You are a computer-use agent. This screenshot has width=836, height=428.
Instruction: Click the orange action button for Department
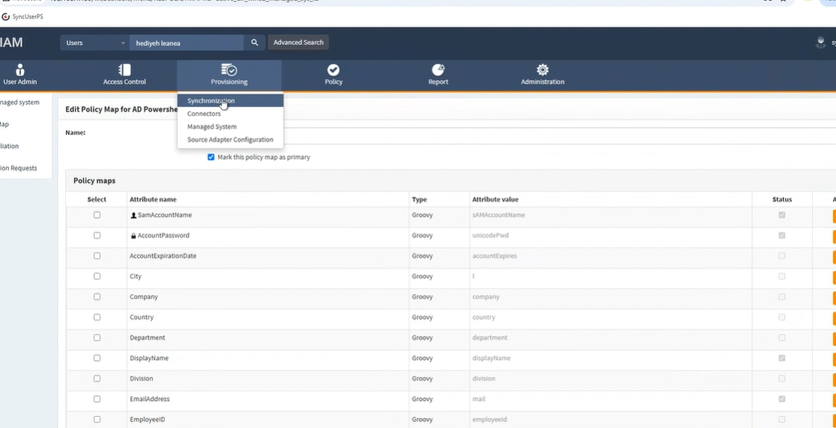coord(834,338)
